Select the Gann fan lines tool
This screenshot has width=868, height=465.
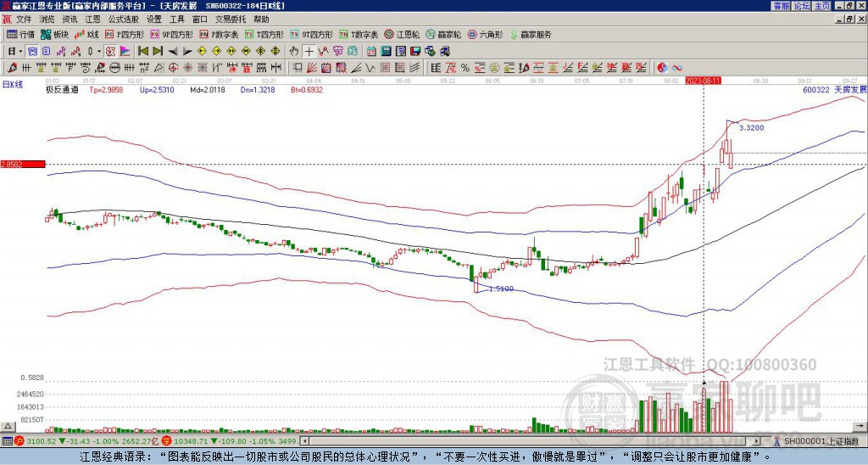click(312, 68)
